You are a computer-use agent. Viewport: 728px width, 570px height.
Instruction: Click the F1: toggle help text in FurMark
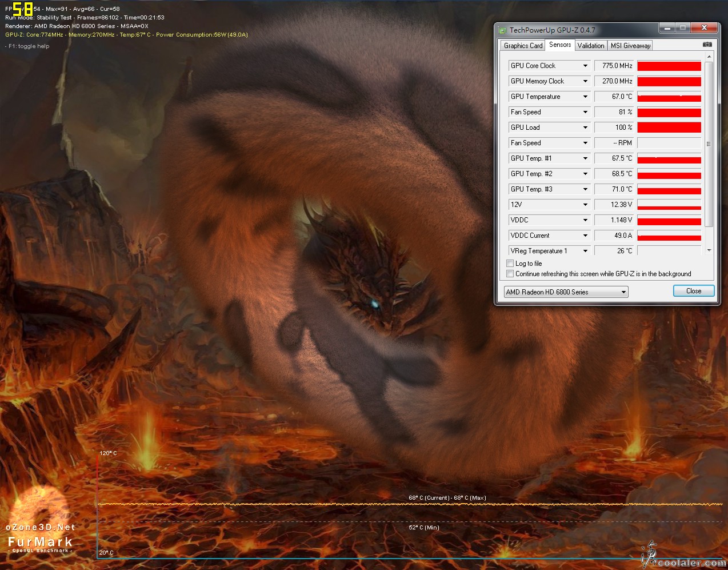29,46
